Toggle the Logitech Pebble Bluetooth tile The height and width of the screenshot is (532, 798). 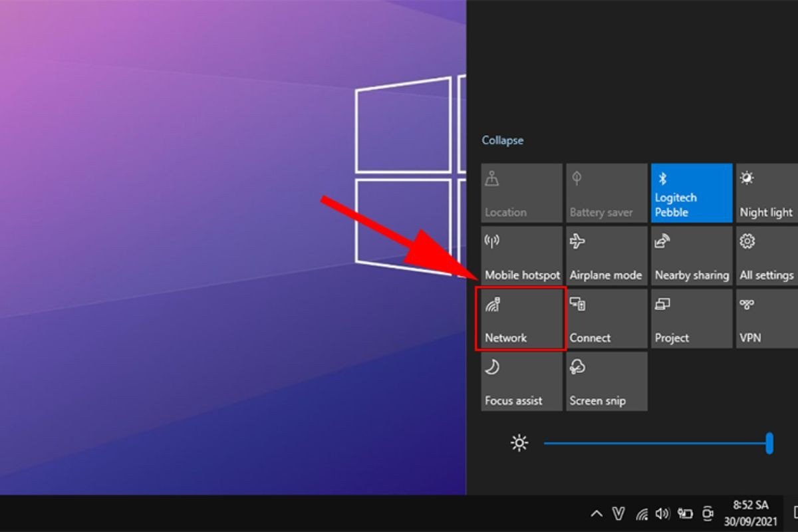(x=691, y=193)
